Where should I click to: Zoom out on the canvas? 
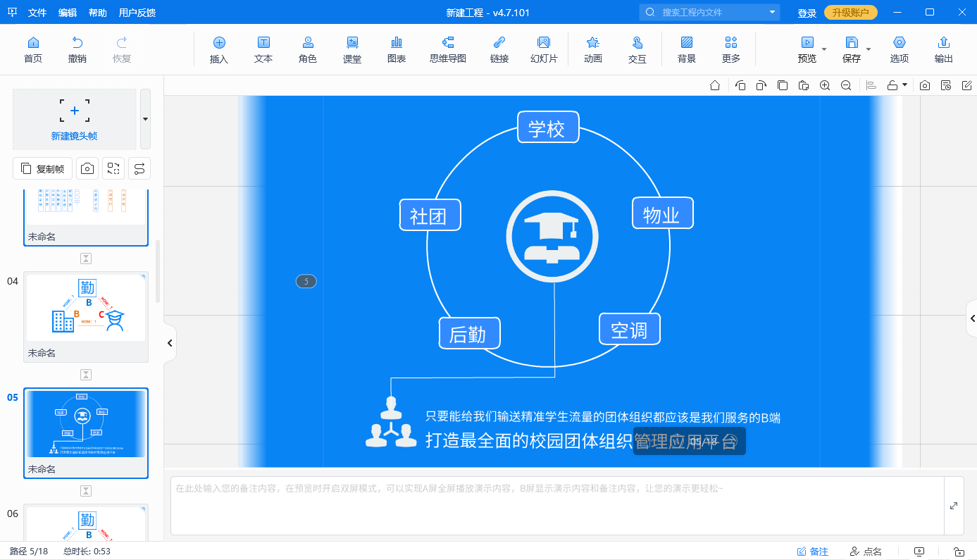point(846,85)
